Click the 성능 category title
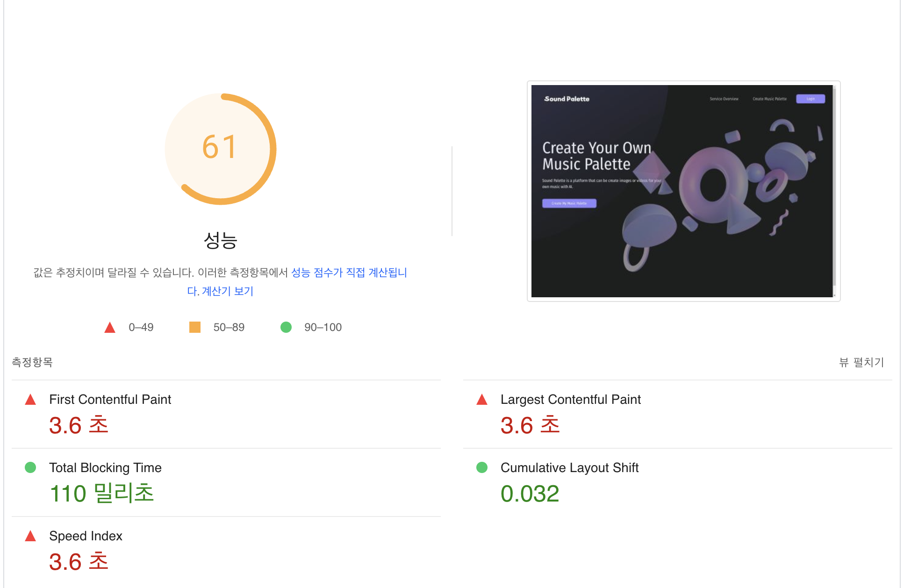Viewport: 904px width, 588px height. click(221, 240)
